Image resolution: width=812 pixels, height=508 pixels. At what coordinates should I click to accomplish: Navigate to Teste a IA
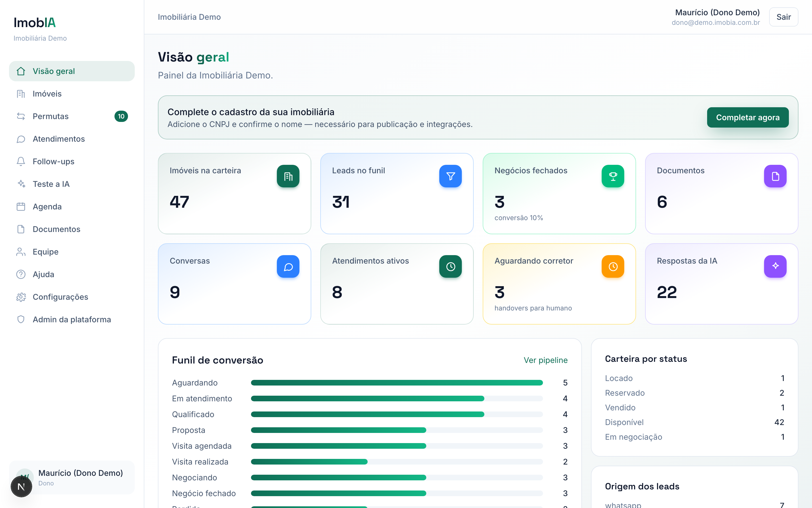pyautogui.click(x=72, y=184)
